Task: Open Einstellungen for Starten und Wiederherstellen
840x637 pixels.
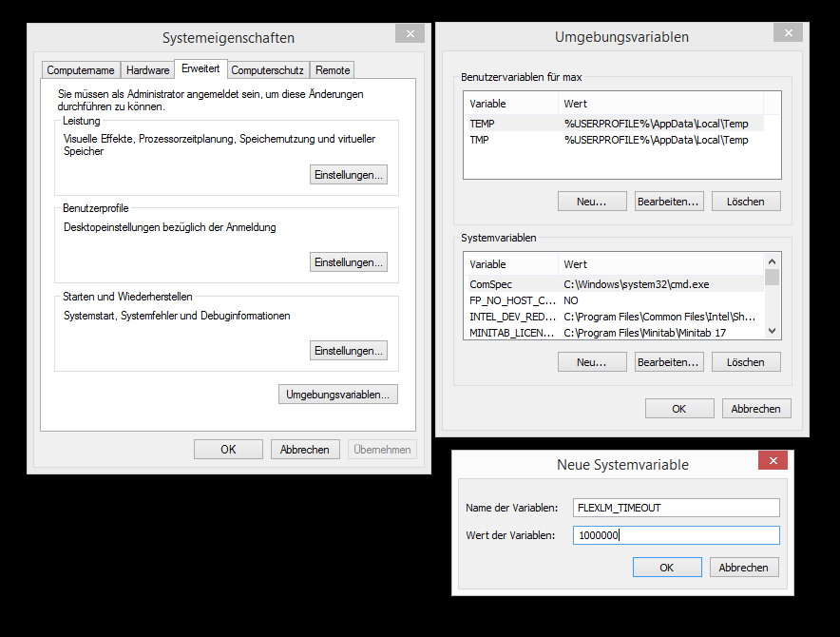Action: point(348,351)
